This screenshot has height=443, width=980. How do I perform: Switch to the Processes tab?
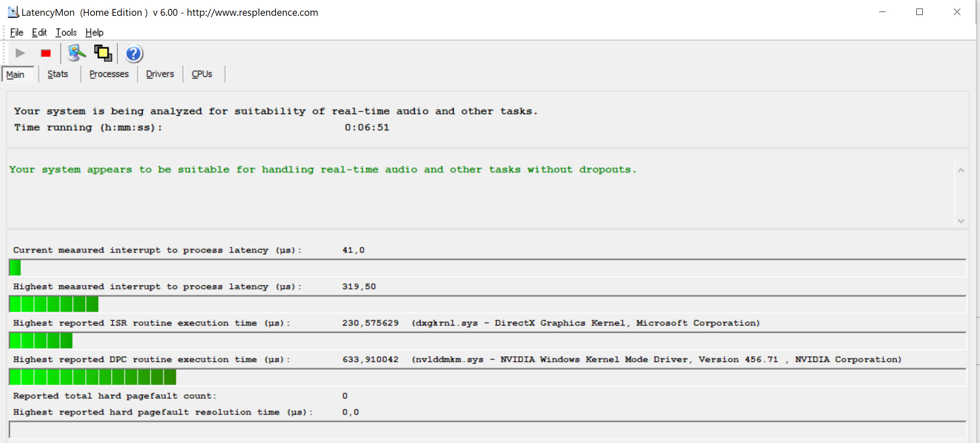coord(109,74)
